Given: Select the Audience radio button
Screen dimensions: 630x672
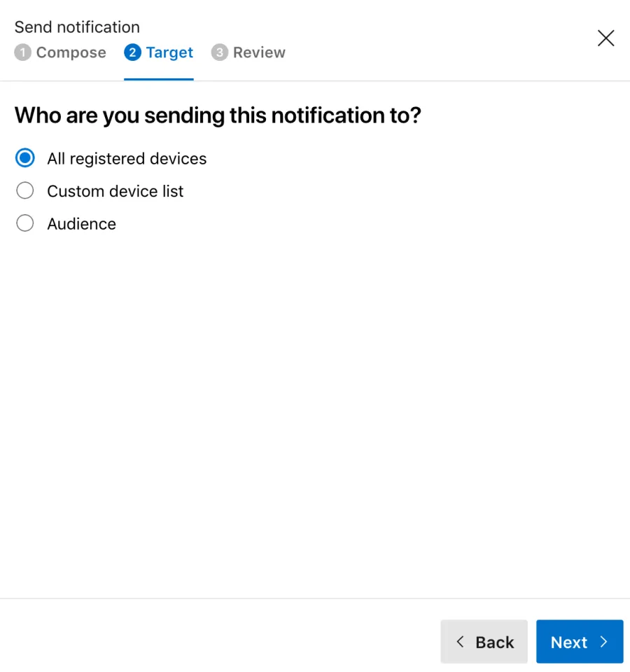Looking at the screenshot, I should pyautogui.click(x=25, y=223).
